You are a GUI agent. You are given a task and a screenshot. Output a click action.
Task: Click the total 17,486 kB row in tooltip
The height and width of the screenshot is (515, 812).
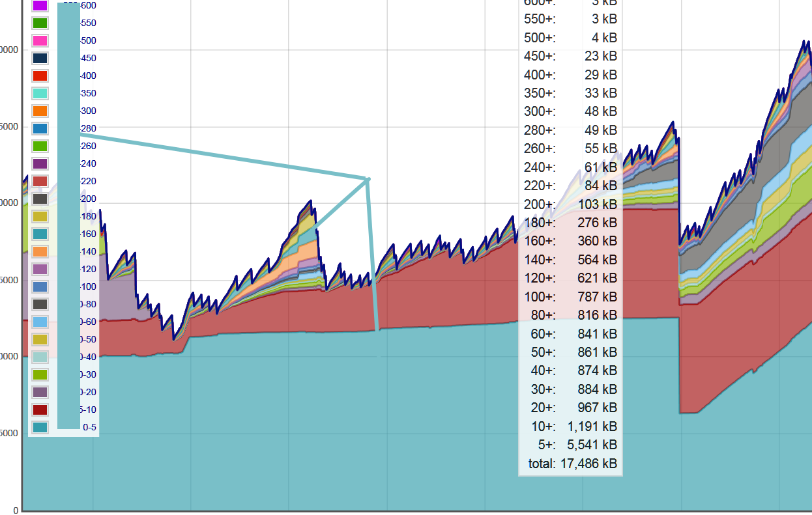point(572,464)
